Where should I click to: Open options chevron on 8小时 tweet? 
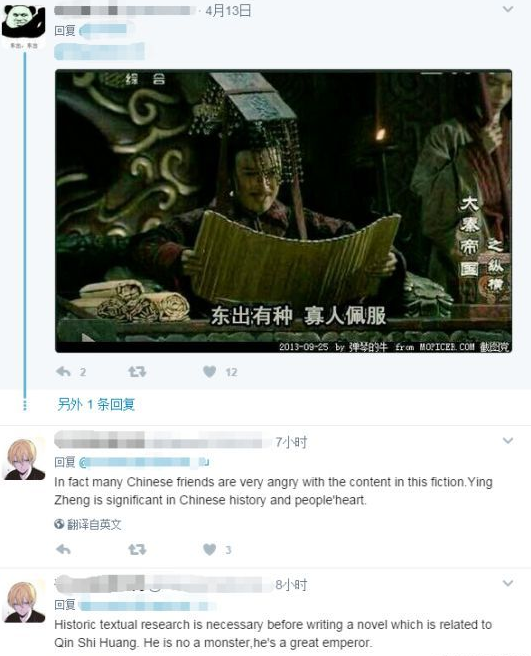[508, 583]
